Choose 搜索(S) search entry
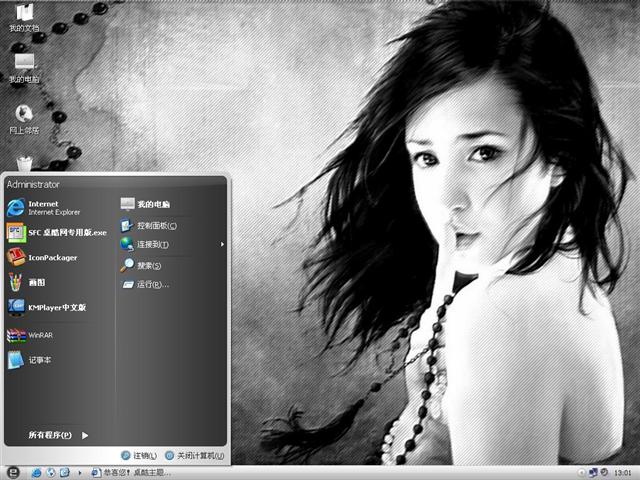The width and height of the screenshot is (640, 480). [148, 265]
